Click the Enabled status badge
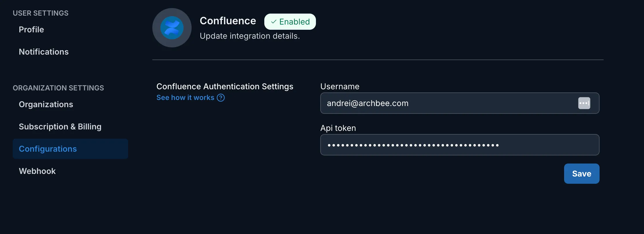Screen dimensions: 644x234 tap(290, 22)
